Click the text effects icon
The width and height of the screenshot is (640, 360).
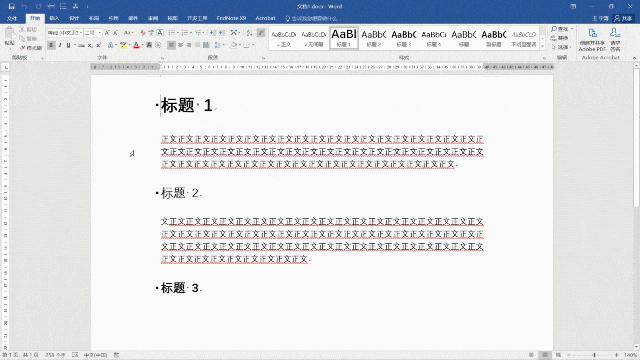point(110,45)
